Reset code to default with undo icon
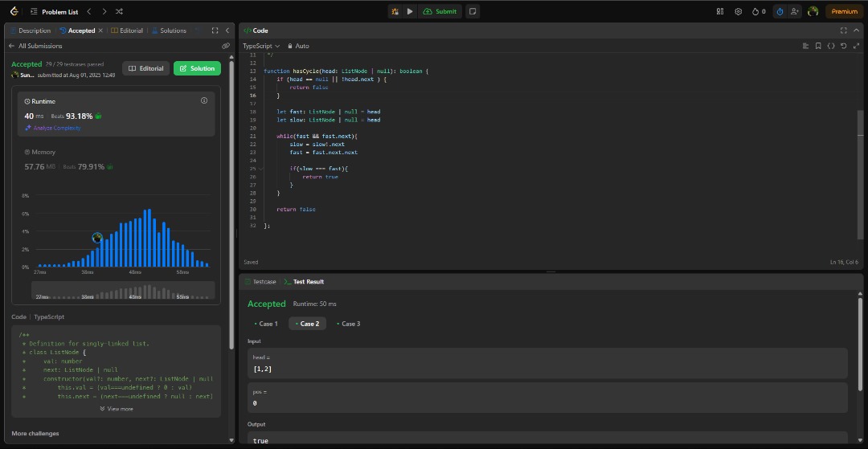Viewport: 868px width, 449px height. (x=843, y=46)
